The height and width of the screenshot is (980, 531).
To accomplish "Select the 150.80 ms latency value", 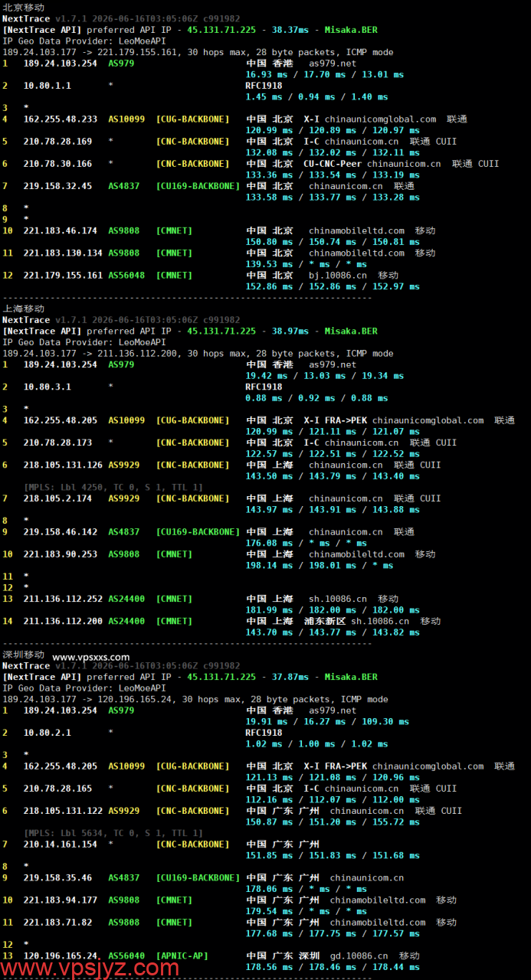I will click(267, 242).
